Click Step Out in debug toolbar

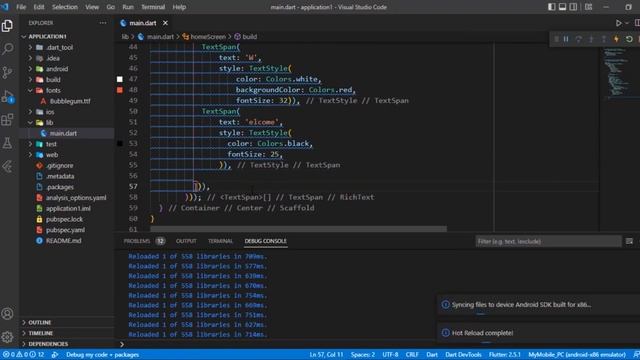(x=604, y=39)
